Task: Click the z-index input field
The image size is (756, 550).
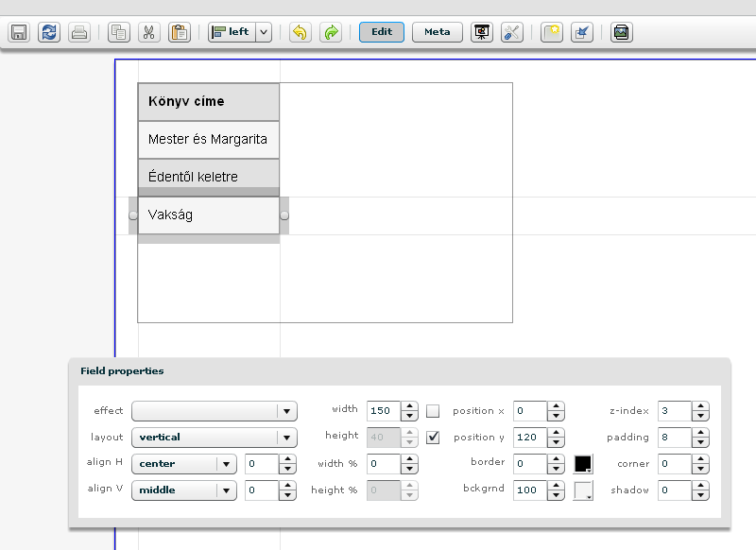Action: pyautogui.click(x=674, y=411)
